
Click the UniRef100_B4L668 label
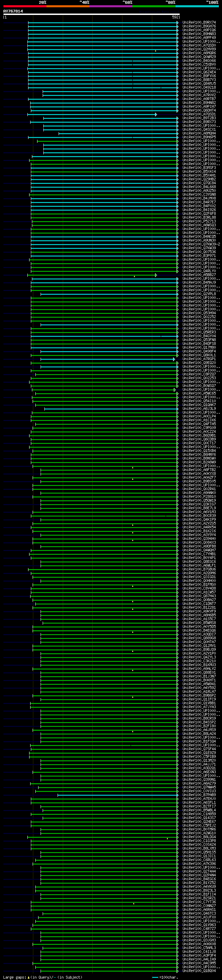(x=199, y=187)
